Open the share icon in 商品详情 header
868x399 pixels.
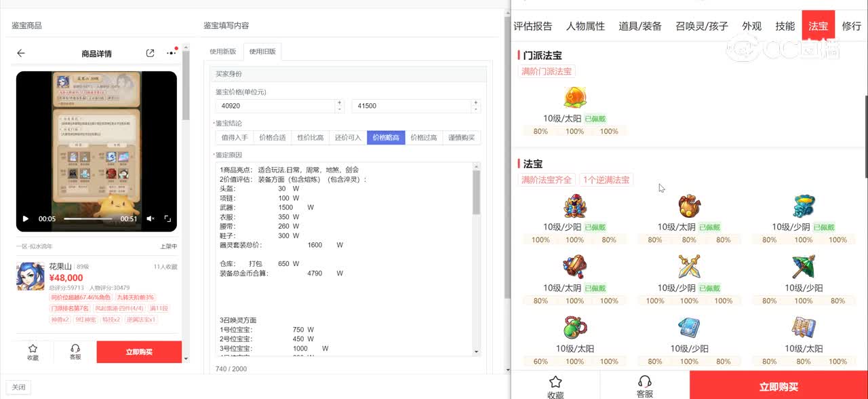pyautogui.click(x=151, y=53)
